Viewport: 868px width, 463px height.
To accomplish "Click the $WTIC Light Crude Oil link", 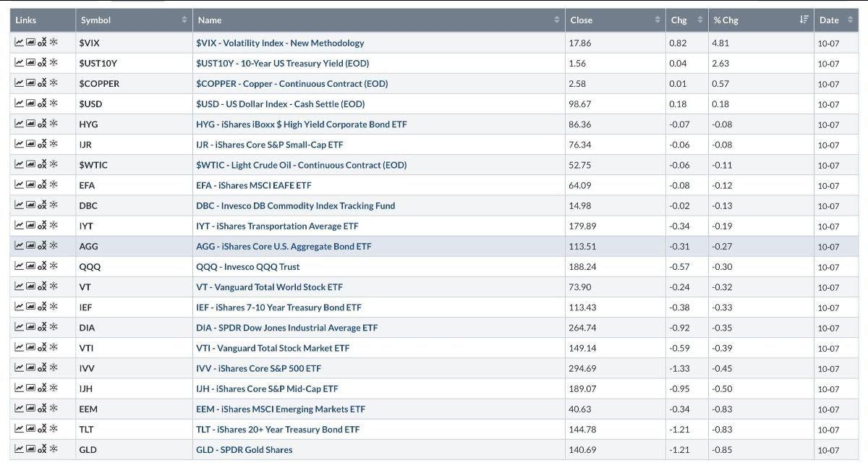I will 301,165.
